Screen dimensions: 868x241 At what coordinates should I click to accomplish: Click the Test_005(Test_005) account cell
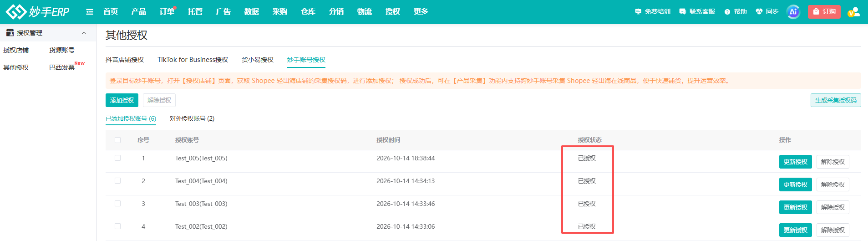coord(201,158)
